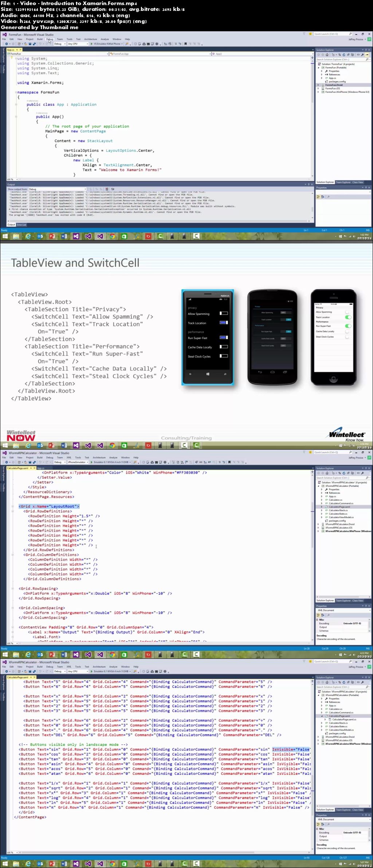This screenshot has width=373, height=868.
Task: Expand CalculatorPage.xaml.cs parent node arrow
Action: [x=322, y=716]
